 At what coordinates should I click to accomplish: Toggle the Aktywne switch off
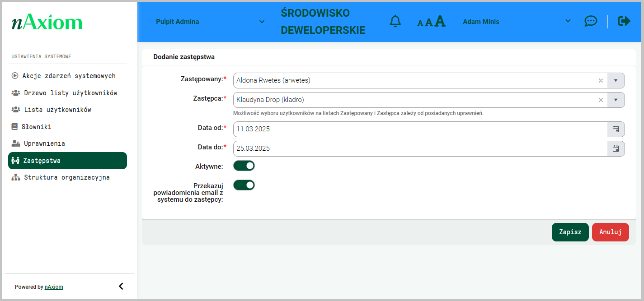244,166
